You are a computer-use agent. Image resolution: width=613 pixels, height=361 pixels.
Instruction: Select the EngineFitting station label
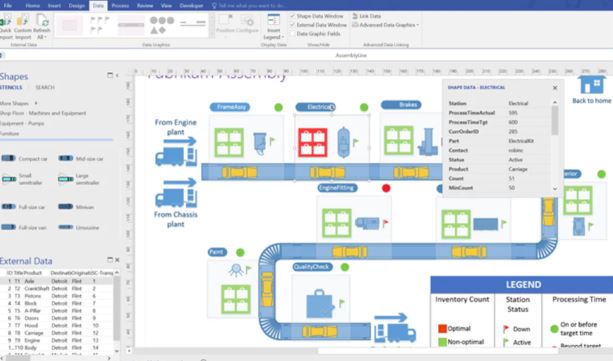(337, 188)
